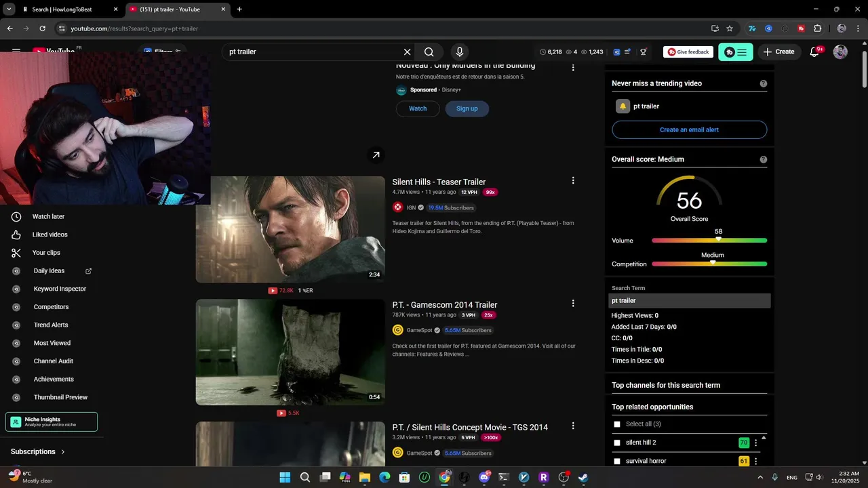Click the Silent Hills Teaser Trailer thumbnail
The image size is (868, 488).
click(x=290, y=229)
